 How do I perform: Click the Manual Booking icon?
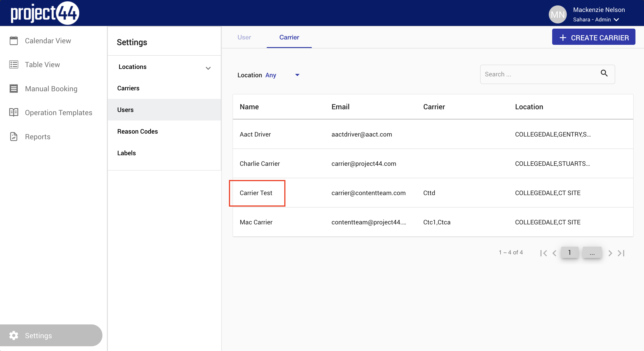pyautogui.click(x=14, y=89)
